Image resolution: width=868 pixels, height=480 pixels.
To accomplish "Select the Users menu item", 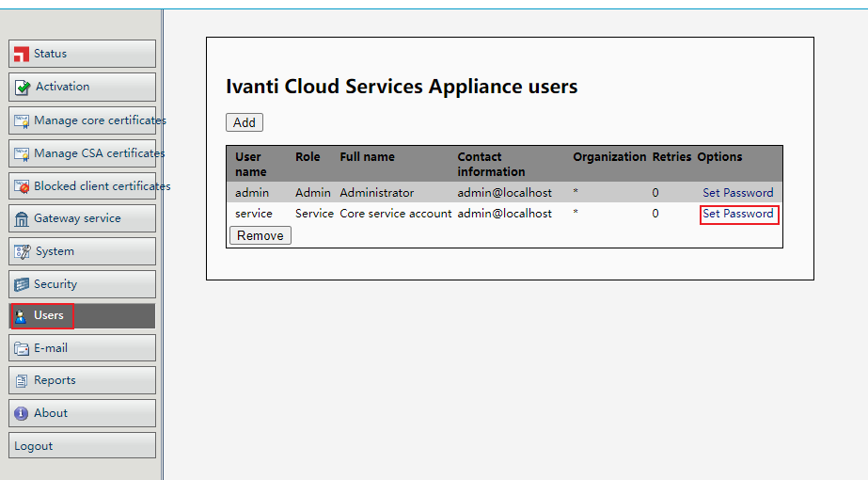I will [82, 315].
